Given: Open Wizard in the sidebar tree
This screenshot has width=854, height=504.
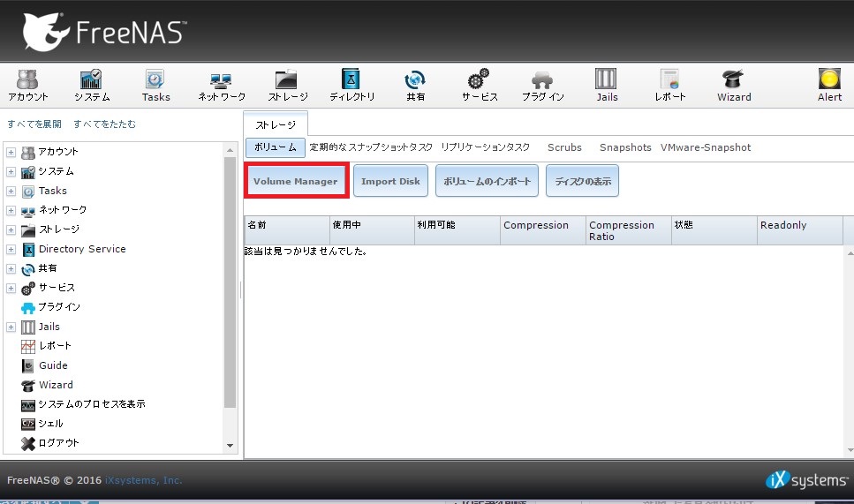Looking at the screenshot, I should coord(56,385).
